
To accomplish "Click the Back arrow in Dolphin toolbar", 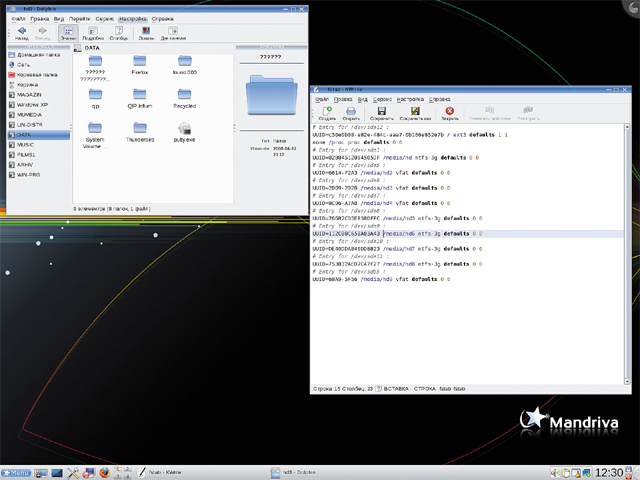I will 22,32.
